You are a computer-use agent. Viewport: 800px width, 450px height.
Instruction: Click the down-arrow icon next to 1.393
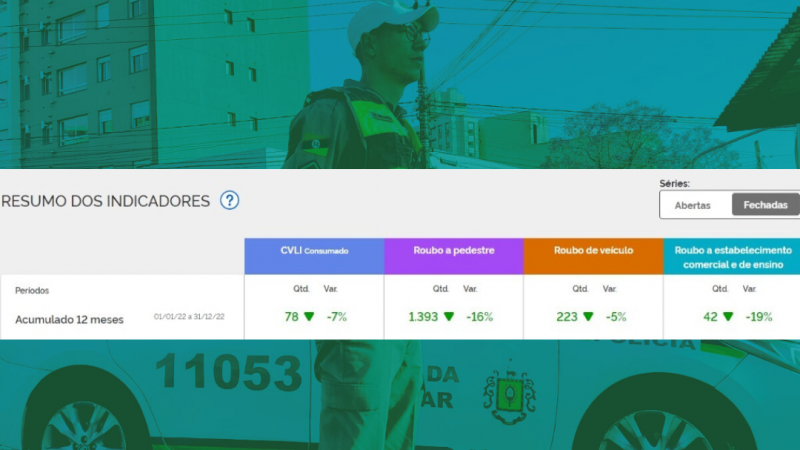(x=449, y=316)
